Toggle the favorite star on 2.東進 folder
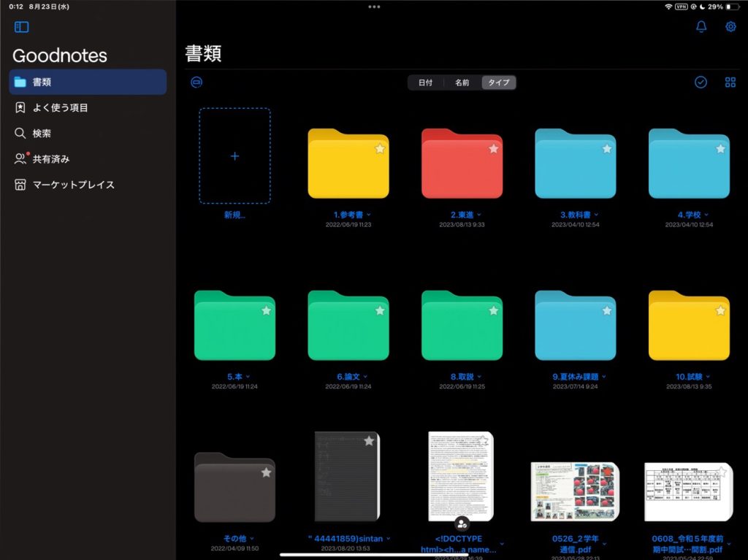748x560 pixels. click(x=493, y=148)
